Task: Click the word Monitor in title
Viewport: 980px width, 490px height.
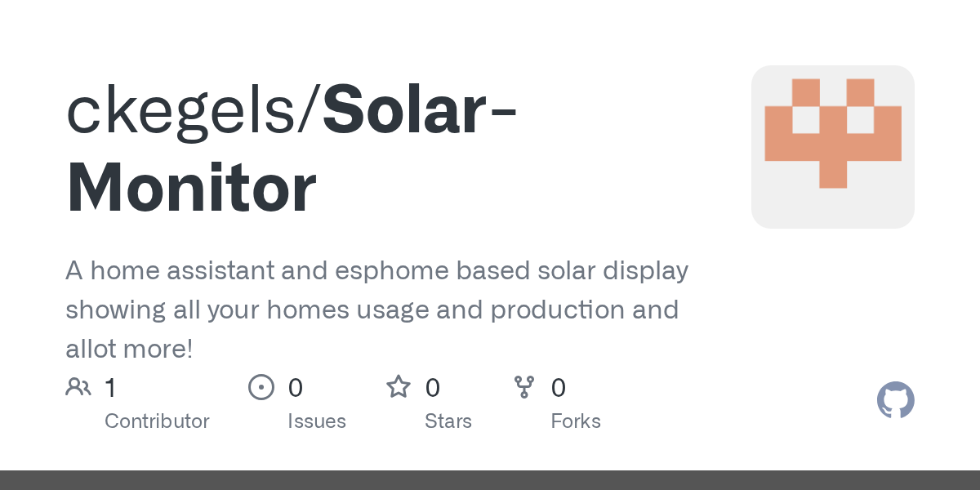Action: point(191,189)
